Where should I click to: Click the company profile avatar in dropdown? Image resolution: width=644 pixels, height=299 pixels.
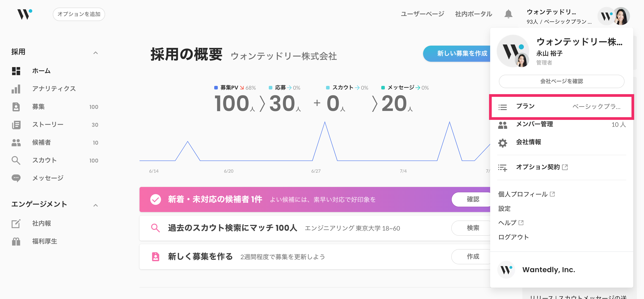(x=513, y=51)
